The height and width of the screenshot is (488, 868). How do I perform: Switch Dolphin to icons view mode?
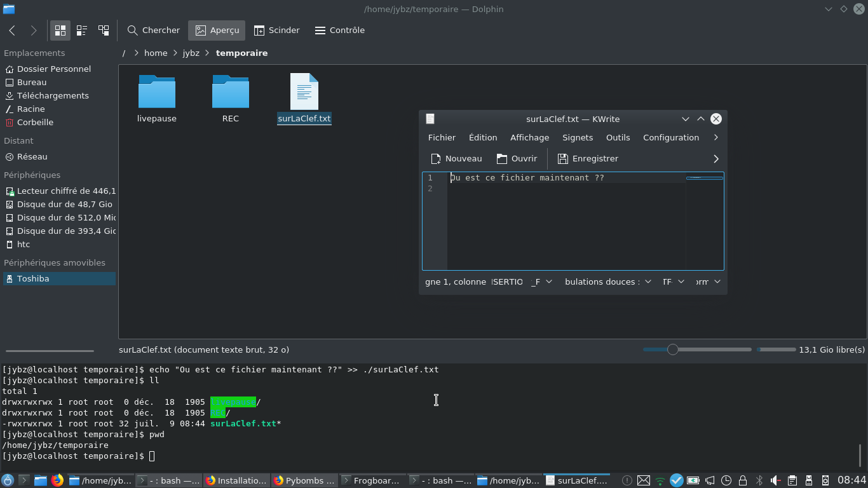60,30
